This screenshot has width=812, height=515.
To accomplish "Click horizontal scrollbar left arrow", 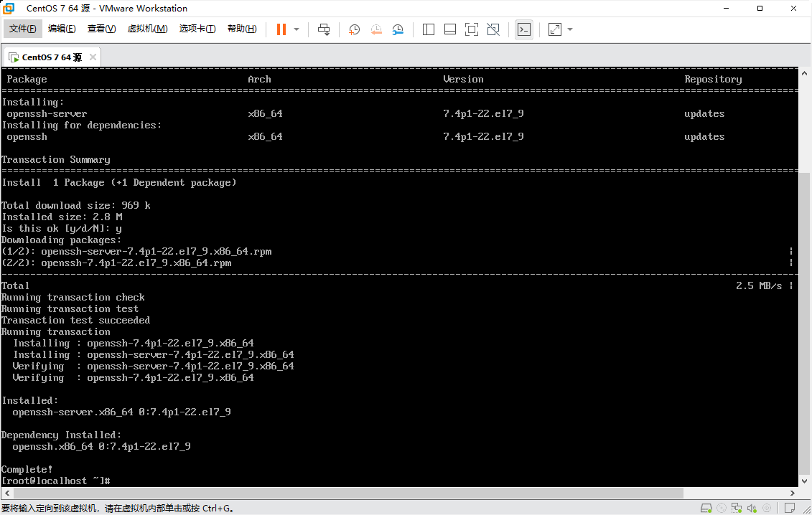I will pos(6,493).
